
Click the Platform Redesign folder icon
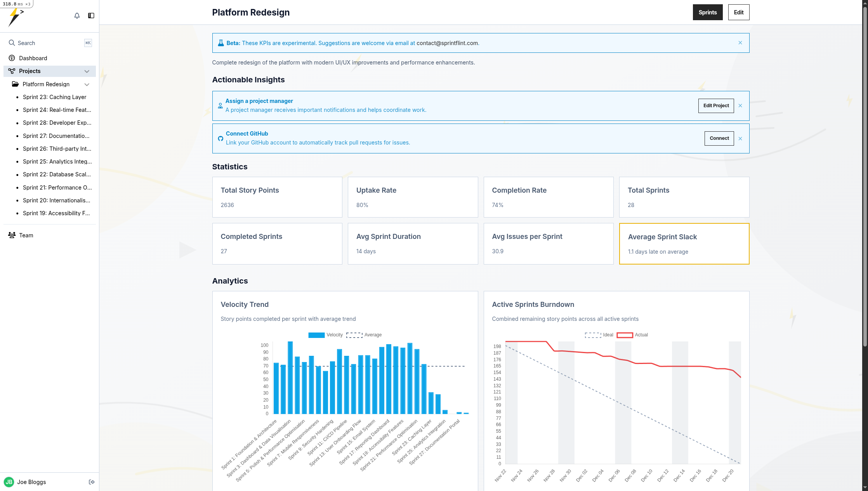(15, 84)
